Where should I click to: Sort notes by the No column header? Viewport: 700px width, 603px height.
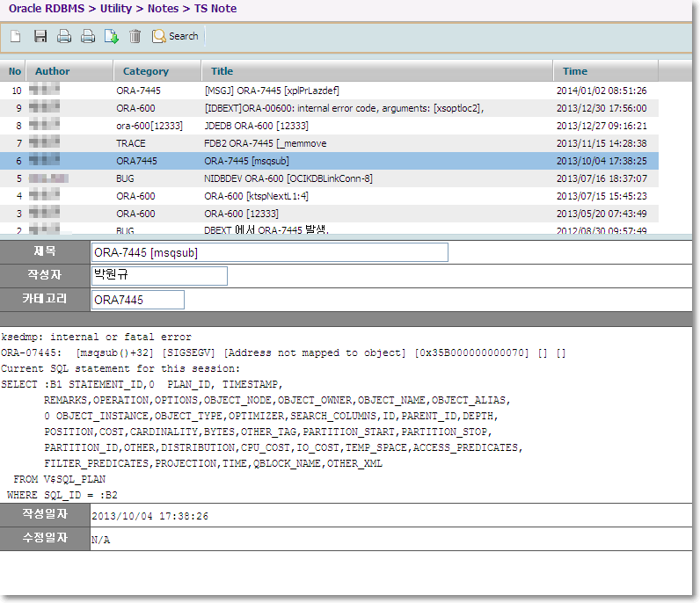[x=15, y=71]
